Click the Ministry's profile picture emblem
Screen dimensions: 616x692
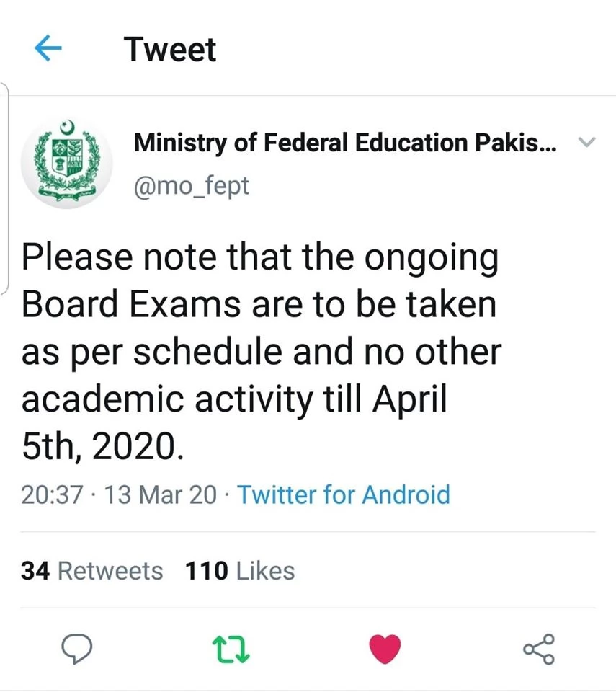point(67,160)
